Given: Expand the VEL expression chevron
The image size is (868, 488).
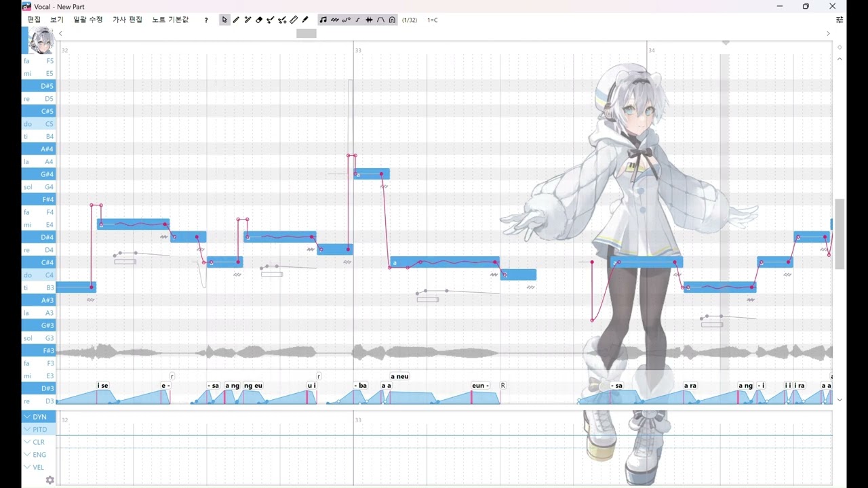Looking at the screenshot, I should (x=27, y=467).
